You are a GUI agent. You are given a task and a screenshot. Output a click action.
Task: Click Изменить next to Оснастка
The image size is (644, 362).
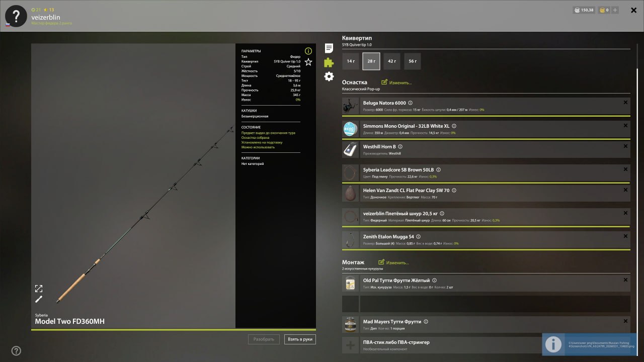point(396,82)
